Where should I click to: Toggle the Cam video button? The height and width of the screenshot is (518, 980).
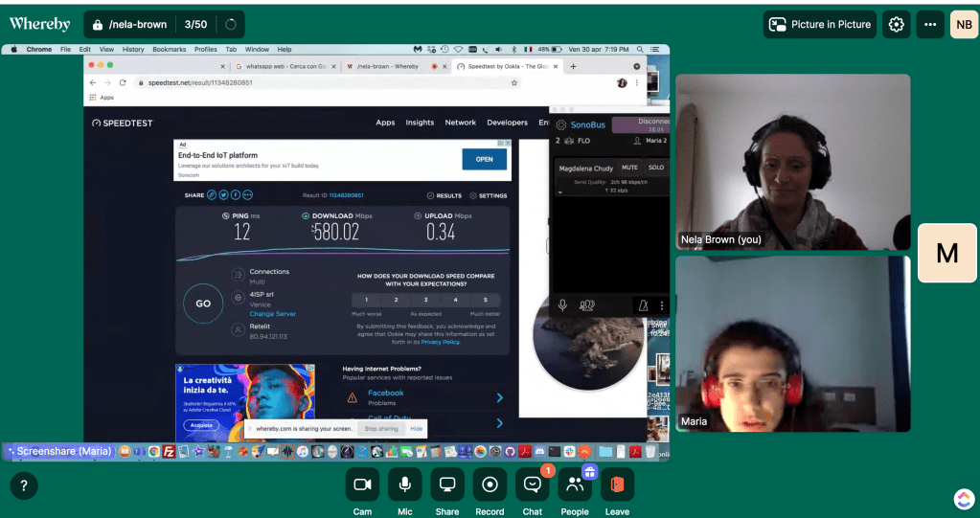pyautogui.click(x=362, y=484)
